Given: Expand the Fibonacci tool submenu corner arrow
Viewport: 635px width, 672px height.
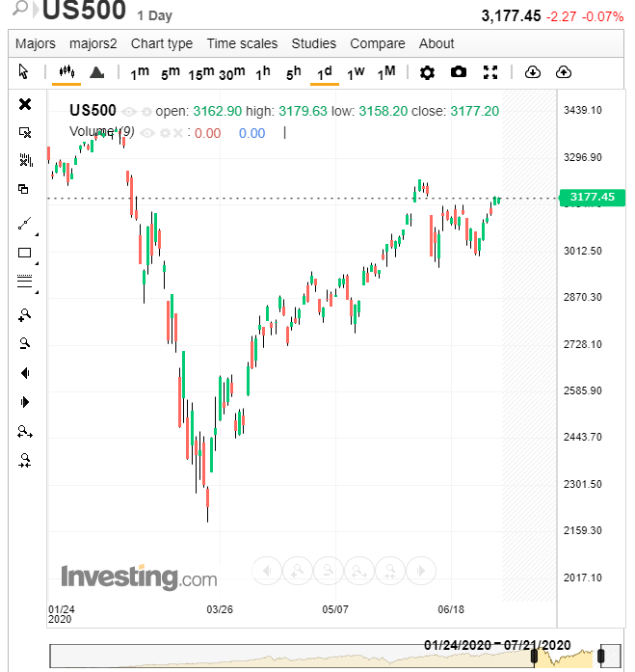Looking at the screenshot, I should tap(37, 292).
